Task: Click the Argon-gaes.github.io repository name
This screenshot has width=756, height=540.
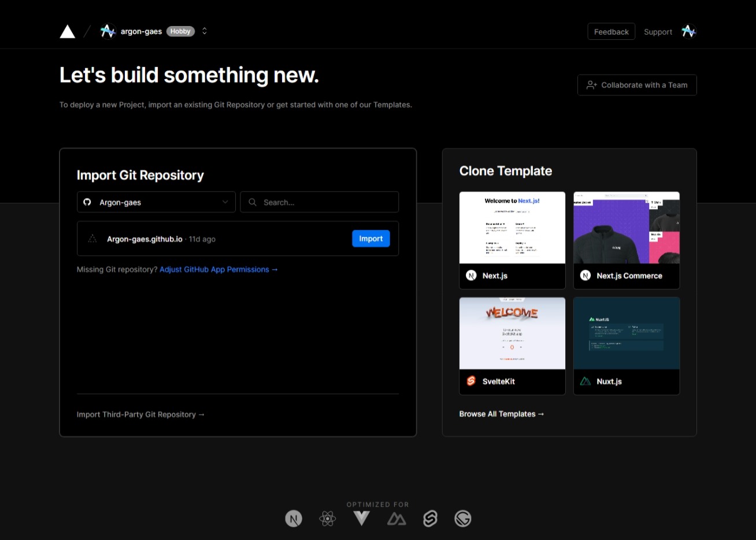Action: click(x=144, y=239)
